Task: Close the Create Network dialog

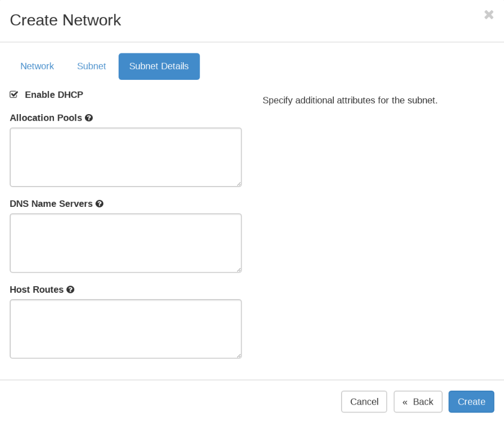Action: 489,15
